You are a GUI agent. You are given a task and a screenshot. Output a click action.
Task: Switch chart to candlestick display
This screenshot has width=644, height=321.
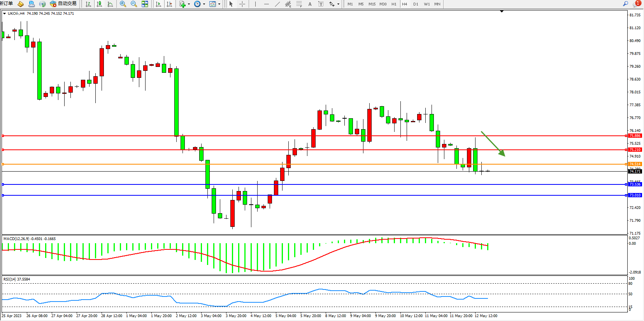coord(99,4)
